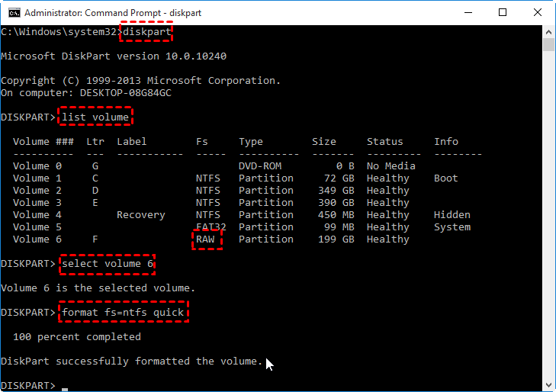Click the Status column header
The width and height of the screenshot is (556, 392).
(385, 142)
